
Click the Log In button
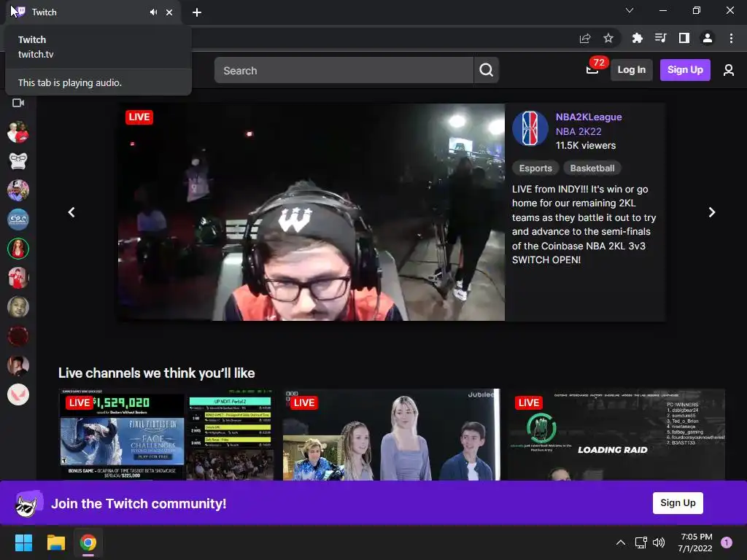pos(631,70)
